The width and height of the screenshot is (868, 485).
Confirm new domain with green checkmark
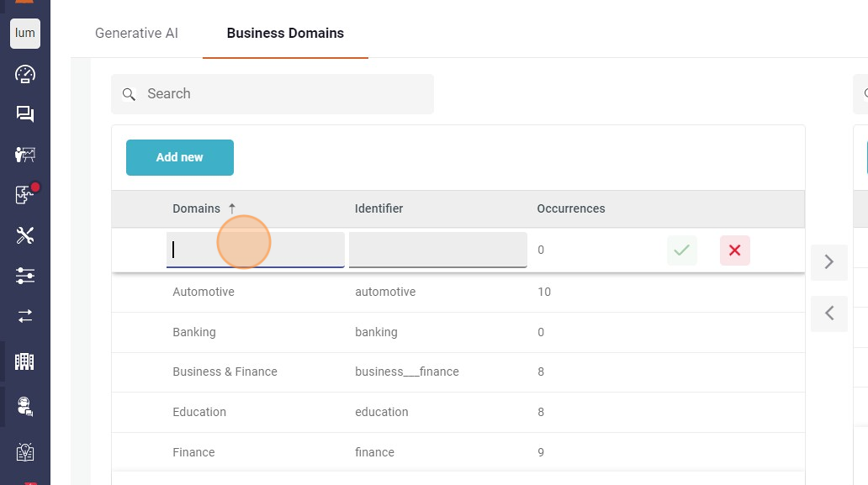(x=682, y=250)
